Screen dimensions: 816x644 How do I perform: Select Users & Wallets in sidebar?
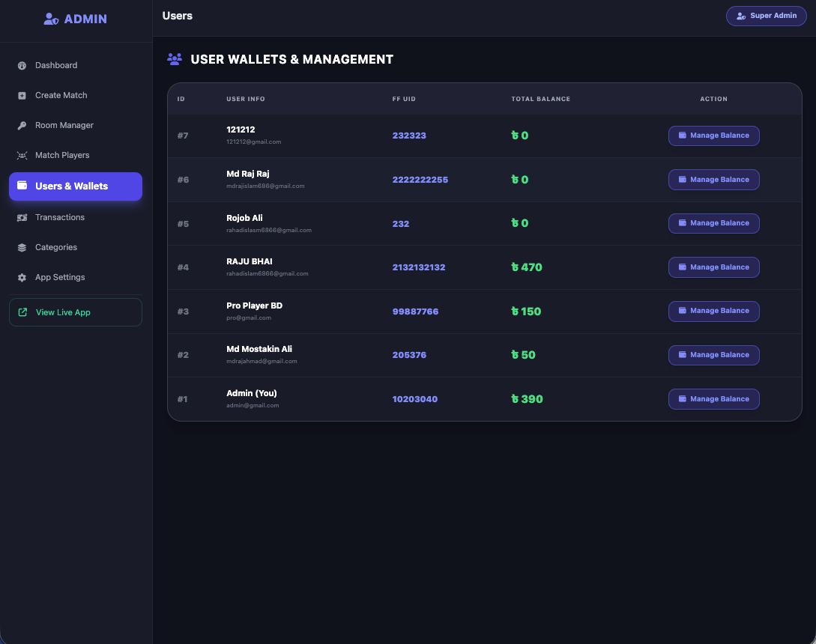(76, 186)
